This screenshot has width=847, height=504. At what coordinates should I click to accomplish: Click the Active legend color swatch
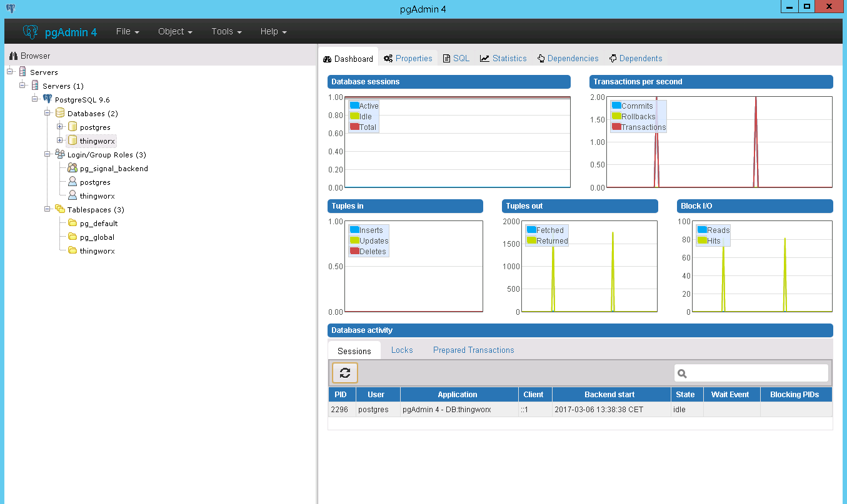354,106
